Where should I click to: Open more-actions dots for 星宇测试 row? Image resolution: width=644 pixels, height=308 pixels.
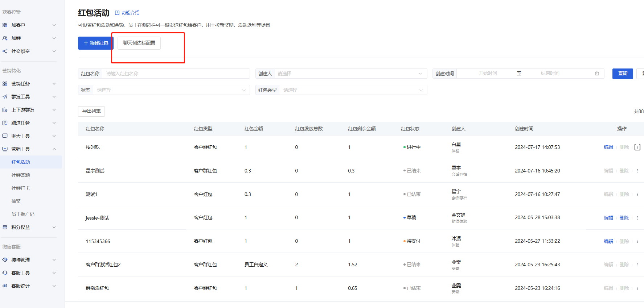coord(637,171)
